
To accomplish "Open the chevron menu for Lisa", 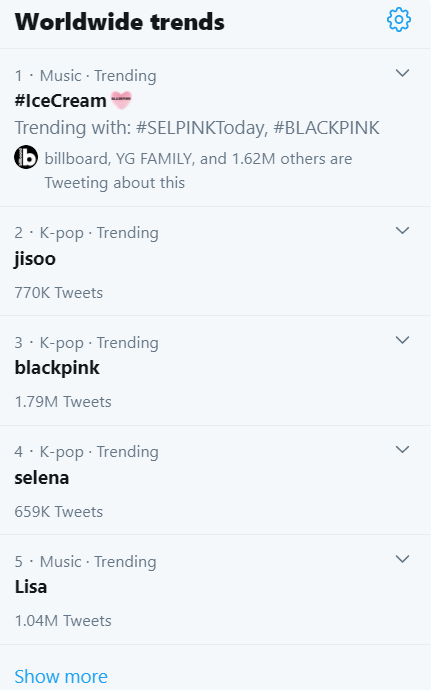I will [x=402, y=559].
